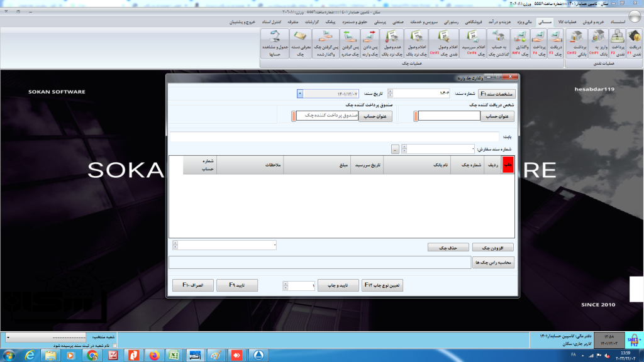The image size is (644, 362).
Task: Open the شعبه منتخب dropdown in status bar
Action: pyautogui.click(x=45, y=337)
